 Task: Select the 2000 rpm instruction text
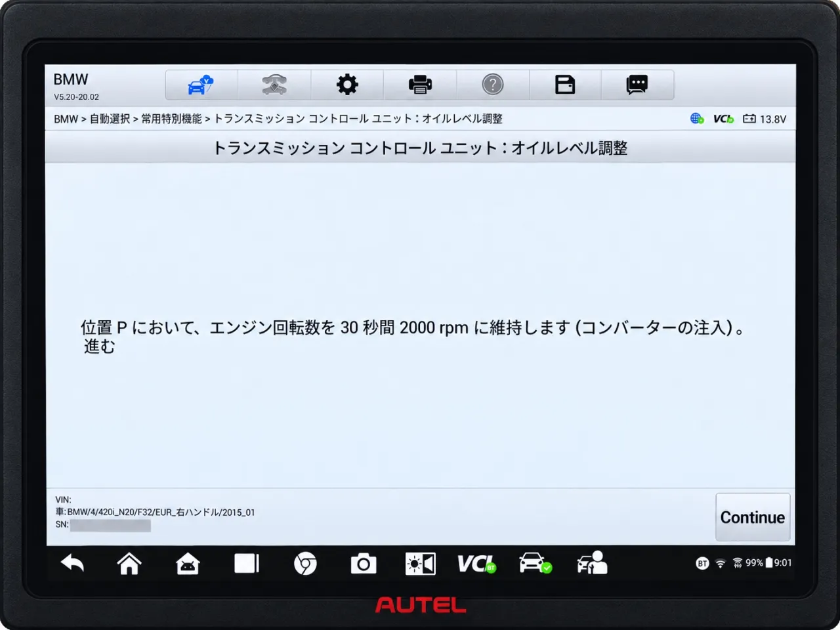[x=413, y=327]
